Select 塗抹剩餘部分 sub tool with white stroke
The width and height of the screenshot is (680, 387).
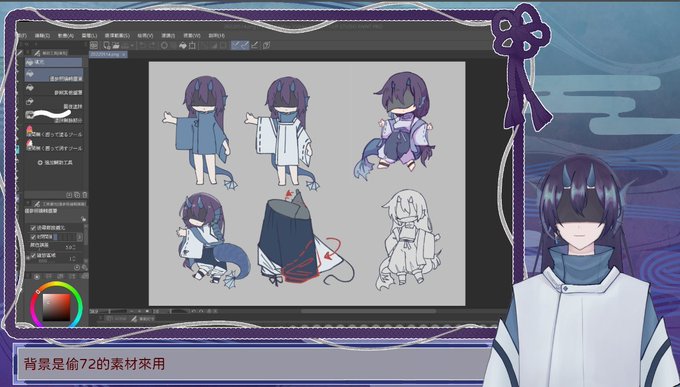53,116
